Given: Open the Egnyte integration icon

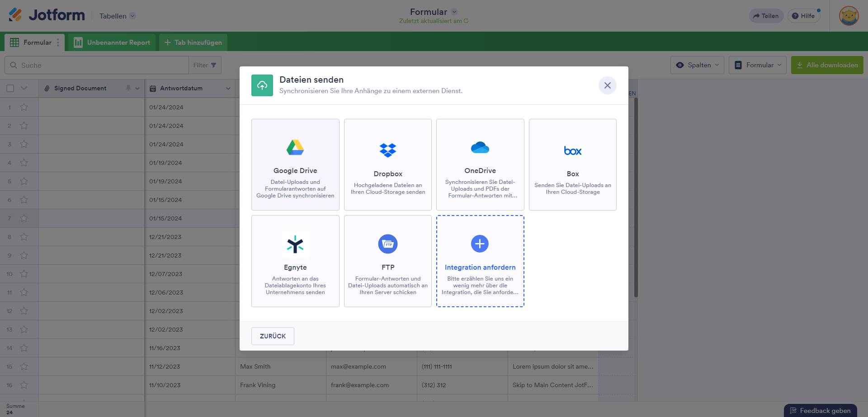Looking at the screenshot, I should (x=295, y=244).
